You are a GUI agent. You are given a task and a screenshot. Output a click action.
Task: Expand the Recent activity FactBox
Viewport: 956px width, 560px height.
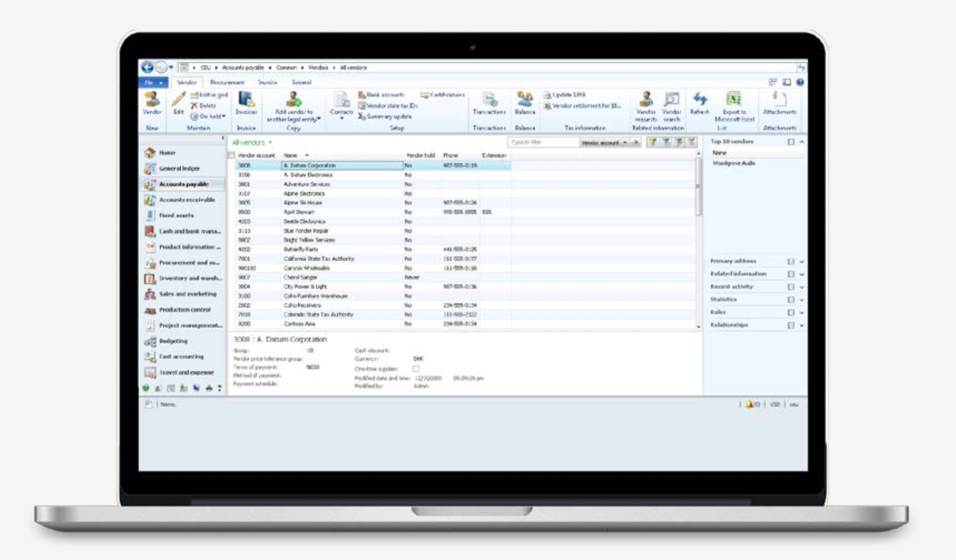pos(802,287)
